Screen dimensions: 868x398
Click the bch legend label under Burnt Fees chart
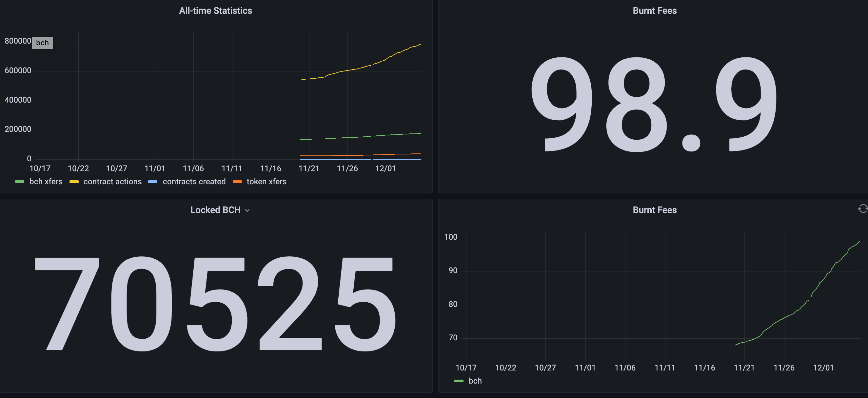[x=475, y=381]
